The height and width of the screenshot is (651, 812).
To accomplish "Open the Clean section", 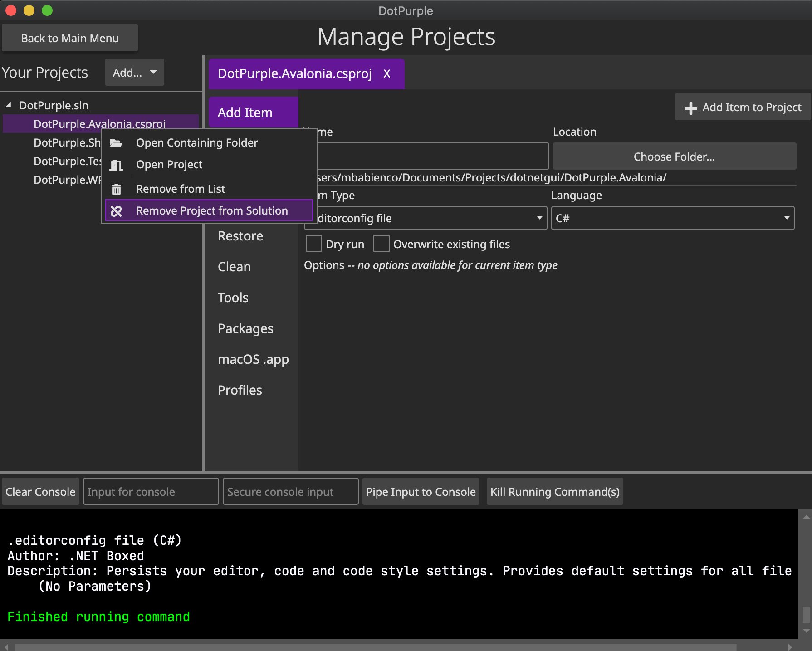I will [253, 267].
